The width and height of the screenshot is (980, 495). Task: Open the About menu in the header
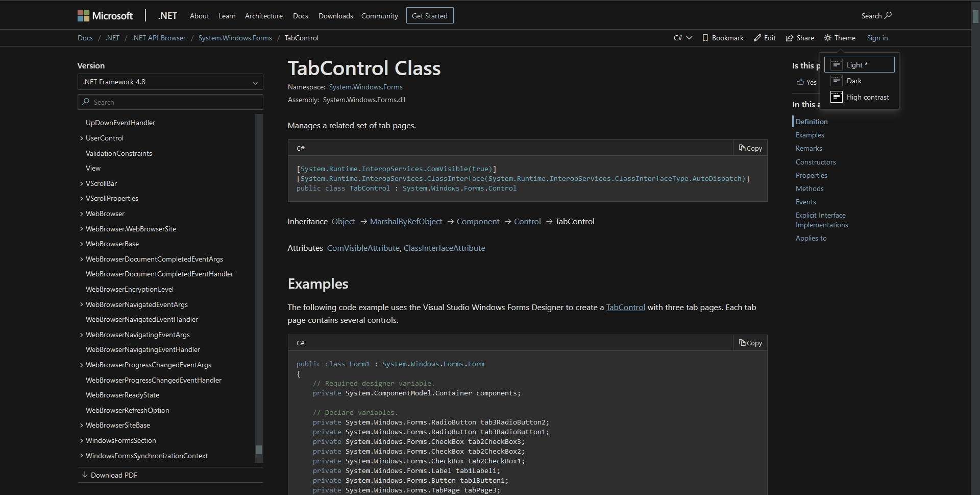click(200, 16)
